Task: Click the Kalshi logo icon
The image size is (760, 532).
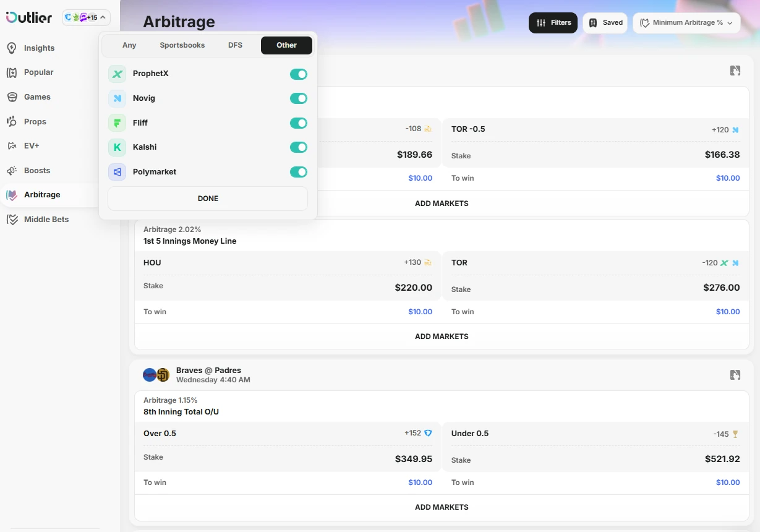Action: (117, 147)
